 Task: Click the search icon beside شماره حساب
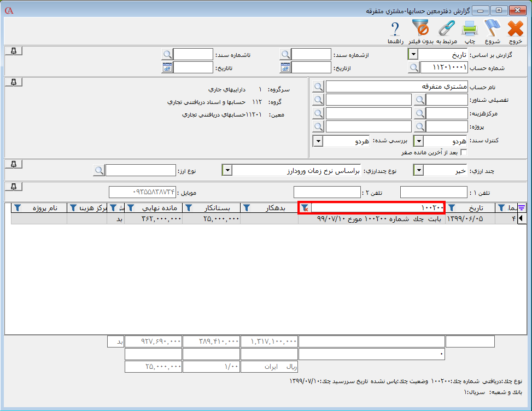(x=414, y=67)
